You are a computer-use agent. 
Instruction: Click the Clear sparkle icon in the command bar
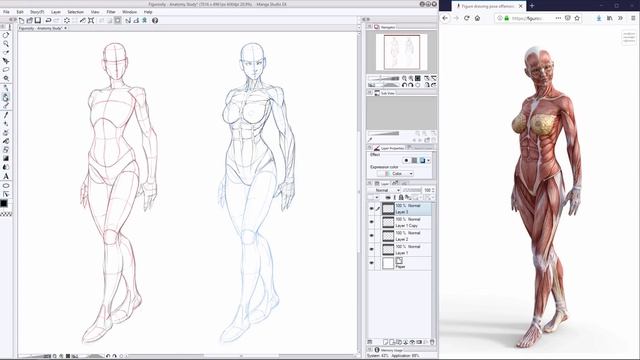[67, 20]
